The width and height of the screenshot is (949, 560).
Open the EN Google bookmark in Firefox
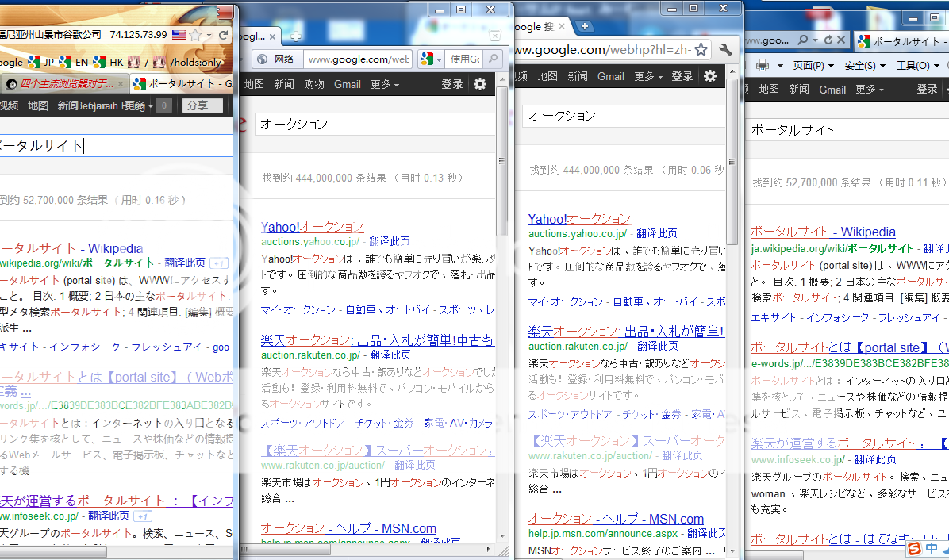tap(73, 62)
